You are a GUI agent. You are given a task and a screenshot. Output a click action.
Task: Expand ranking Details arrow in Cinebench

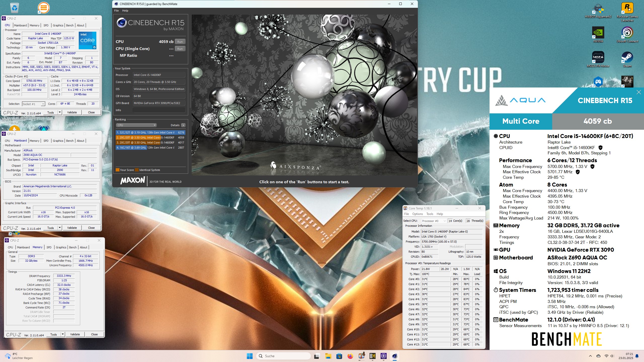pos(183,125)
